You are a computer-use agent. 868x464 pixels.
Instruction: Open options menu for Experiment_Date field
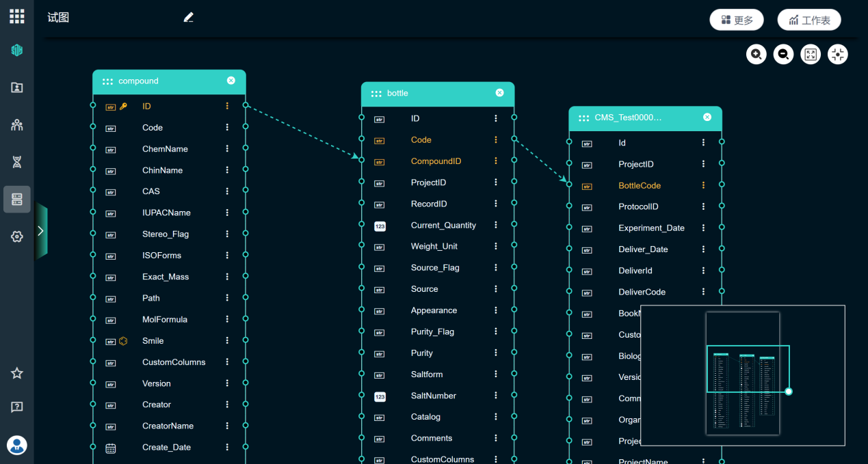point(703,228)
